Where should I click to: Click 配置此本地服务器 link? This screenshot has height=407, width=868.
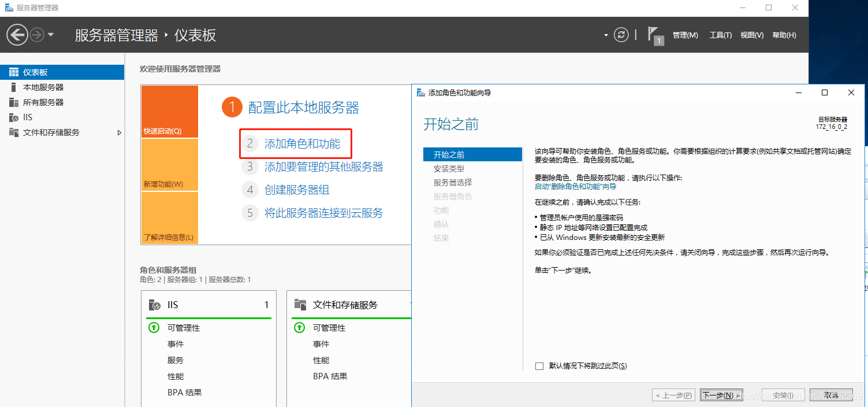click(x=304, y=107)
